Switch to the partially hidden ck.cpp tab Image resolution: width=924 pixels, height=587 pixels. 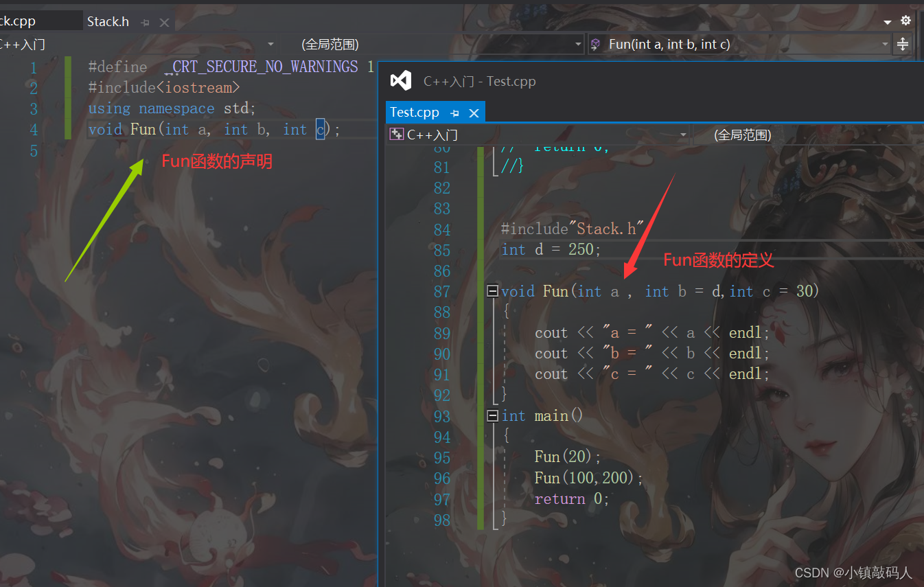(18, 21)
